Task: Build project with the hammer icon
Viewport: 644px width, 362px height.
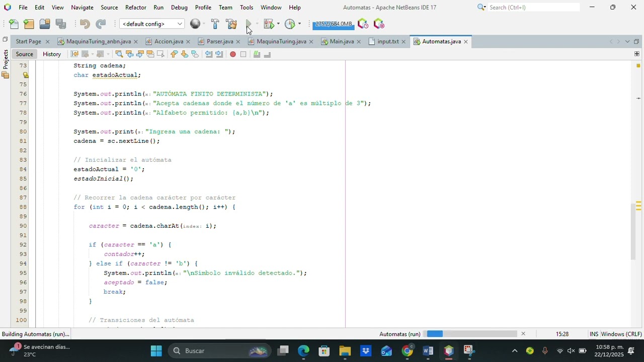Action: pyautogui.click(x=215, y=24)
